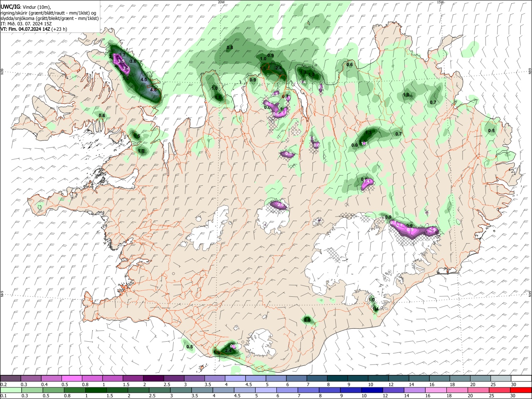The height and width of the screenshot is (399, 532).
Task: Pick the darkest green swatch labeled 1 in bottom row
Action: [96, 390]
